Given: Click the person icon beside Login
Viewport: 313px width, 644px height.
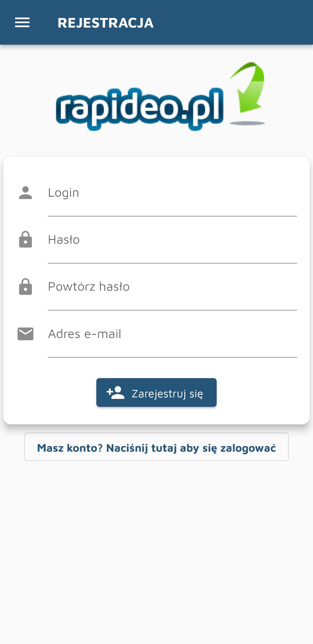Looking at the screenshot, I should coord(26,193).
